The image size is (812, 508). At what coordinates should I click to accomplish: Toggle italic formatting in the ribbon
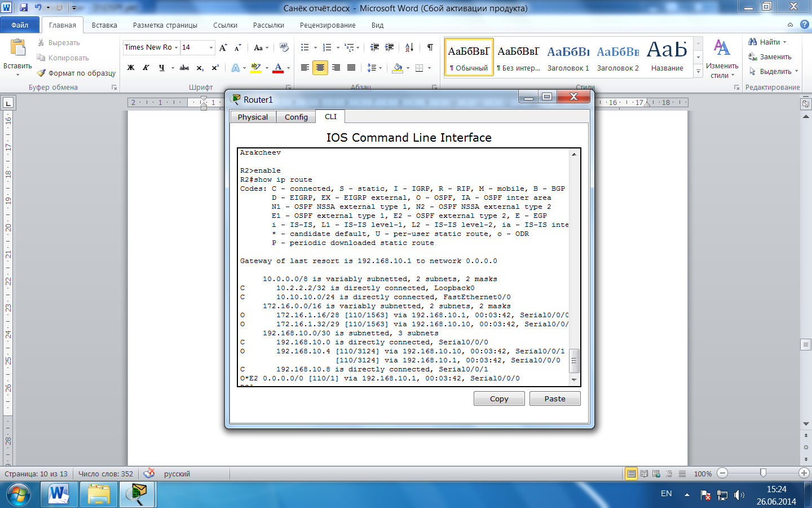coord(146,68)
